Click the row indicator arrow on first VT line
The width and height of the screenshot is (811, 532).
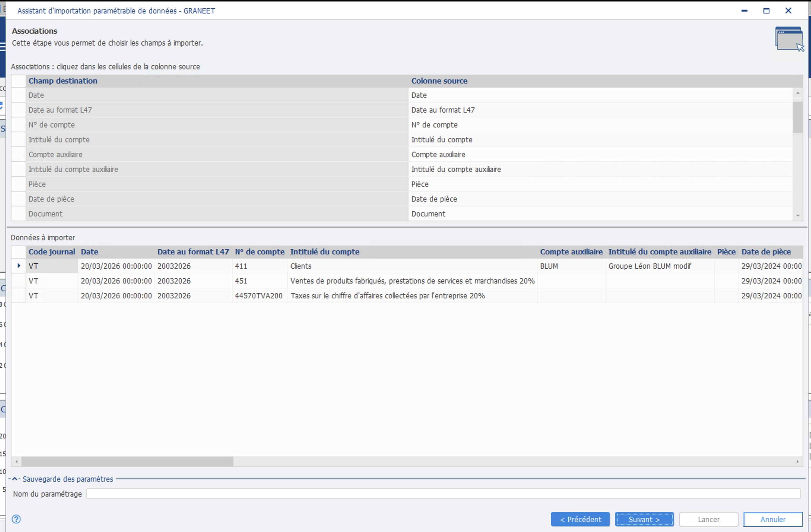coord(19,266)
